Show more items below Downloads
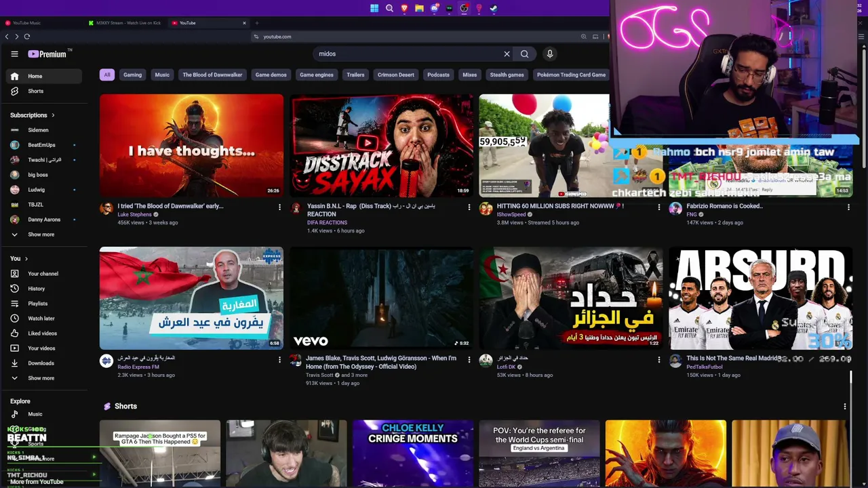The image size is (868, 488). click(43, 378)
